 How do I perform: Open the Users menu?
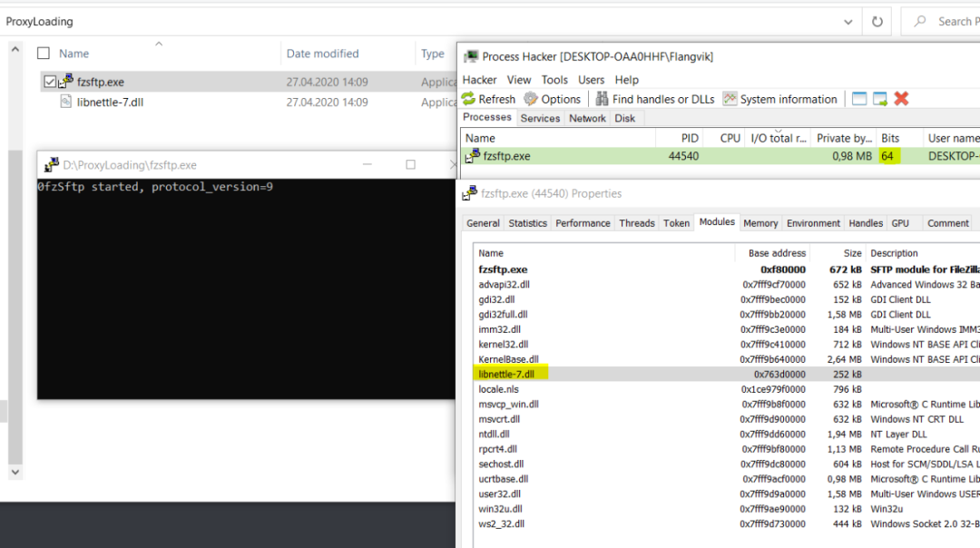(592, 79)
